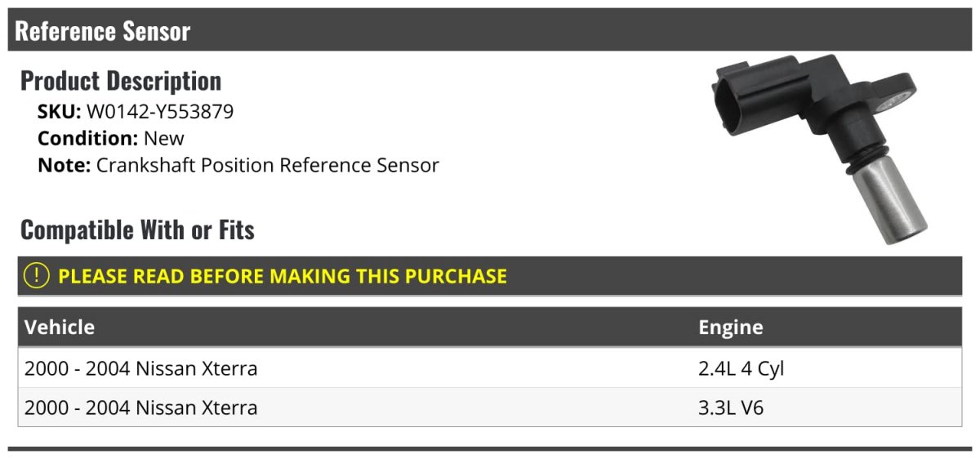
Task: Click the Crankshaft Position Reference Sensor note
Action: tap(268, 165)
